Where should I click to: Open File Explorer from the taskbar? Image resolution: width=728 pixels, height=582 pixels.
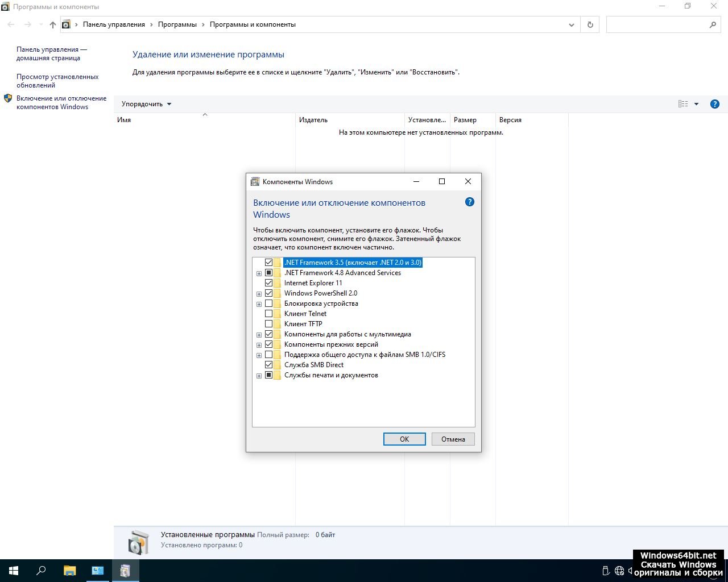click(x=69, y=571)
